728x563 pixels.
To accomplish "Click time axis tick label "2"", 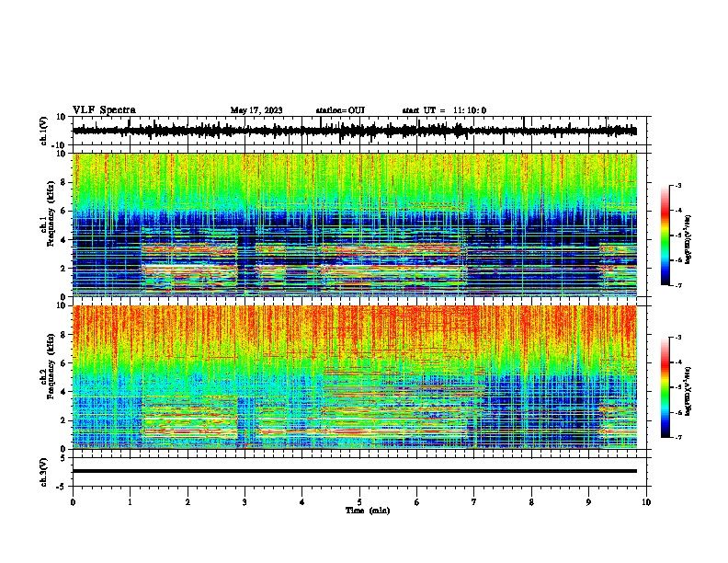I will (x=188, y=502).
